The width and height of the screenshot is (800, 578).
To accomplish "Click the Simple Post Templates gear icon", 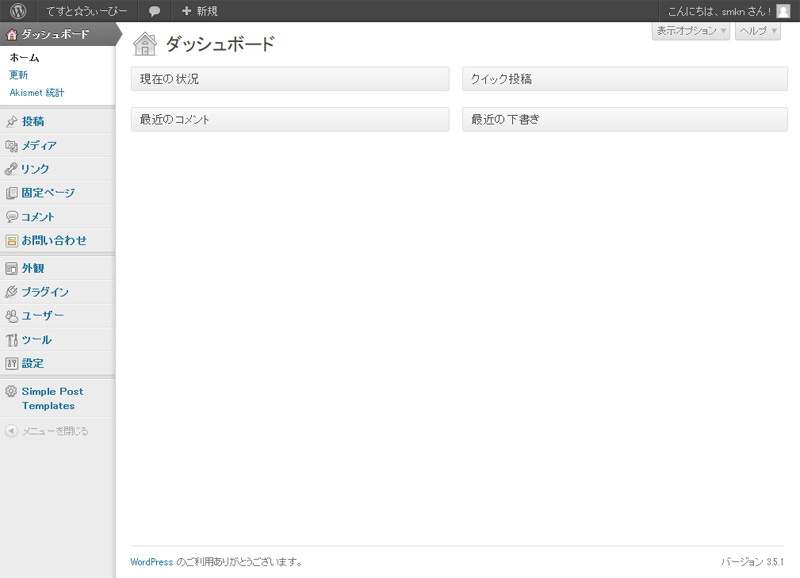I will (x=11, y=392).
